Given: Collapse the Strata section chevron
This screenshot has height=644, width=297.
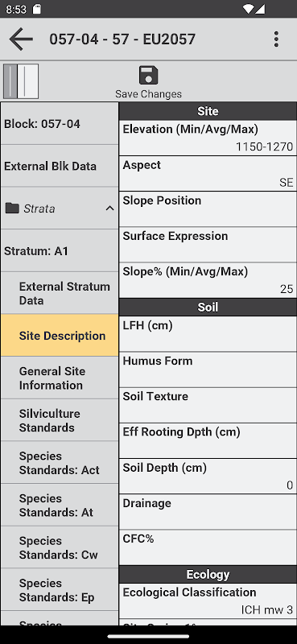Looking at the screenshot, I should coord(109,208).
